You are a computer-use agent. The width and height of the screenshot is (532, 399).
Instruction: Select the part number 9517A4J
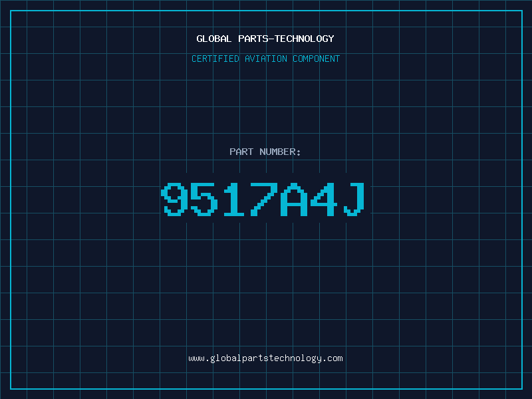(263, 199)
